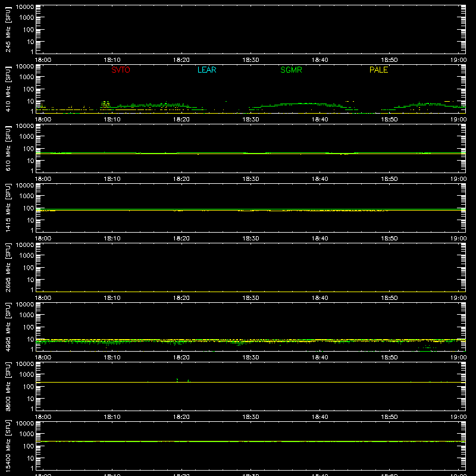This screenshot has height=476, width=476.
Task: Click the 100 tick label on the 610 MHz plot
Action: pos(29,148)
